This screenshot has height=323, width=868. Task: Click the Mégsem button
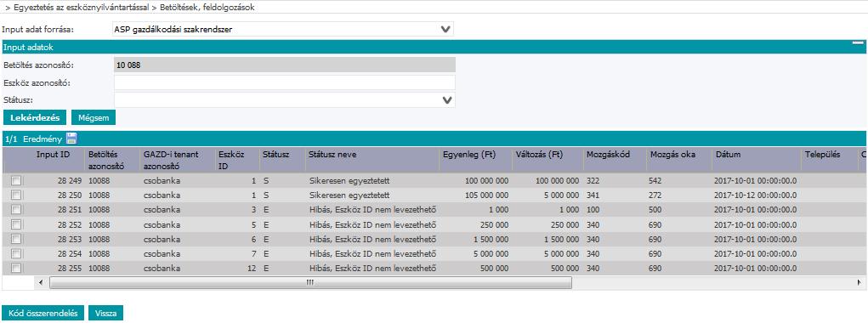(x=94, y=117)
